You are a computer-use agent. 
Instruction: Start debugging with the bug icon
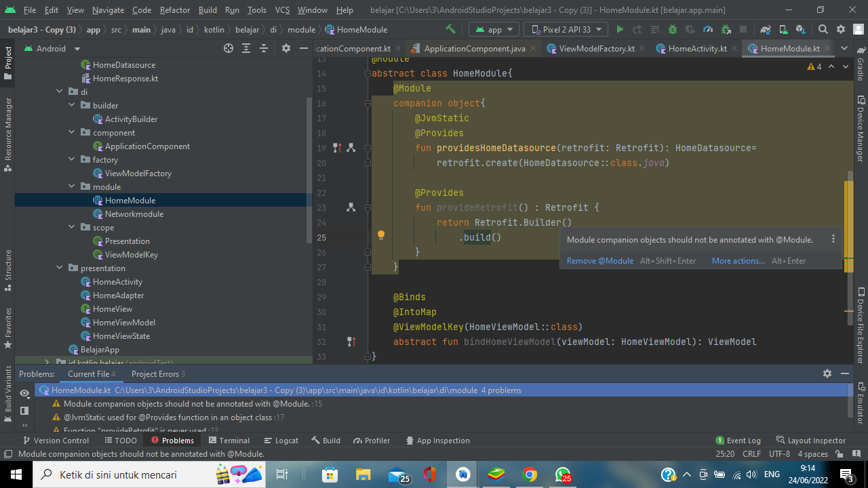click(673, 29)
